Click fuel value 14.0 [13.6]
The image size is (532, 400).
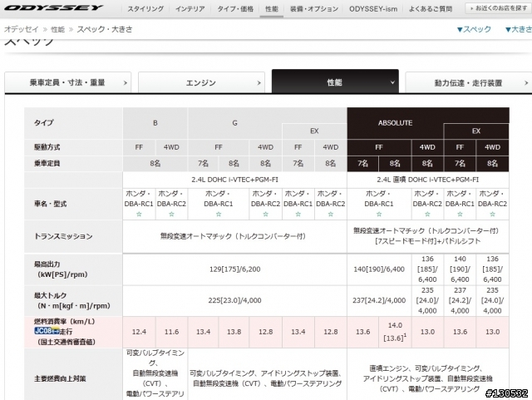click(x=395, y=332)
